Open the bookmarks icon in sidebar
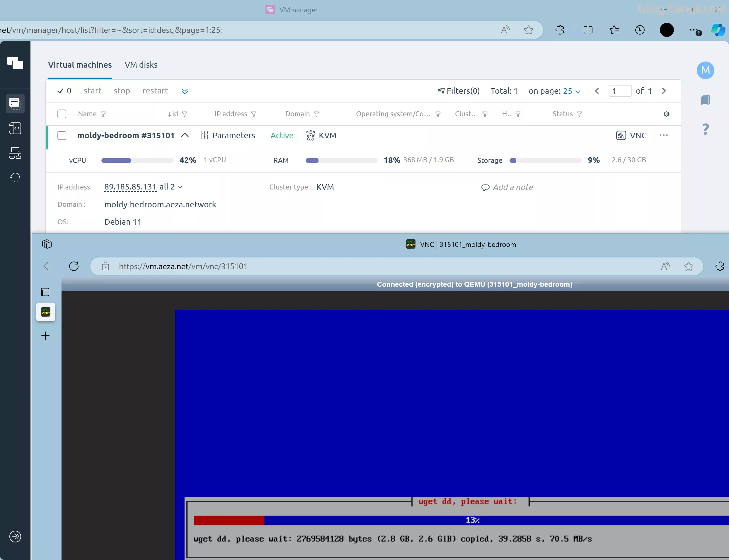Viewport: 729px width, 560px height. pos(706,99)
